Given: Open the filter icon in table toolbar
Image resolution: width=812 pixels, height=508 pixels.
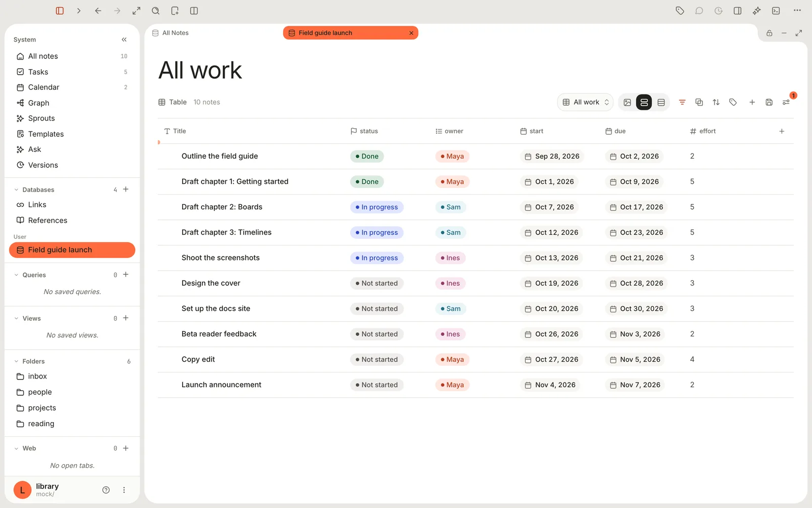Looking at the screenshot, I should pyautogui.click(x=682, y=102).
